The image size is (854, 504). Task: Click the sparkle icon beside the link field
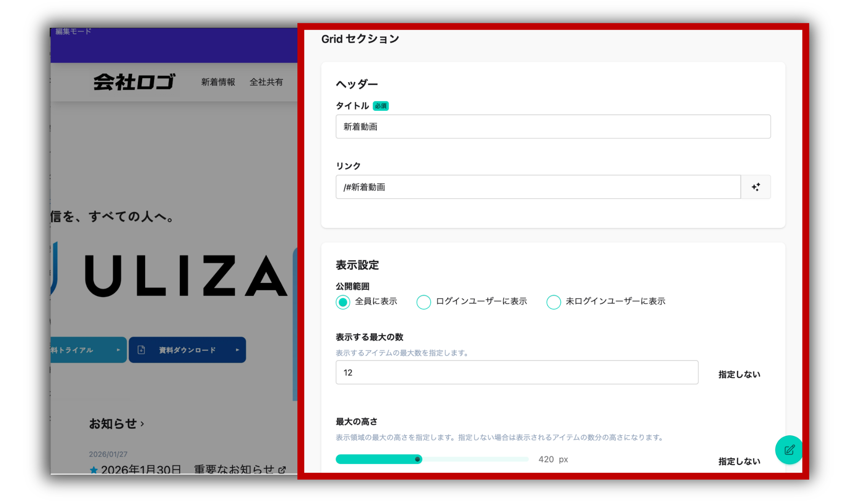click(756, 187)
